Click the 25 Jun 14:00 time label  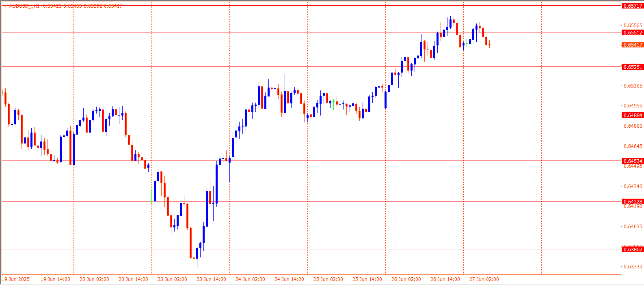[x=367, y=279]
